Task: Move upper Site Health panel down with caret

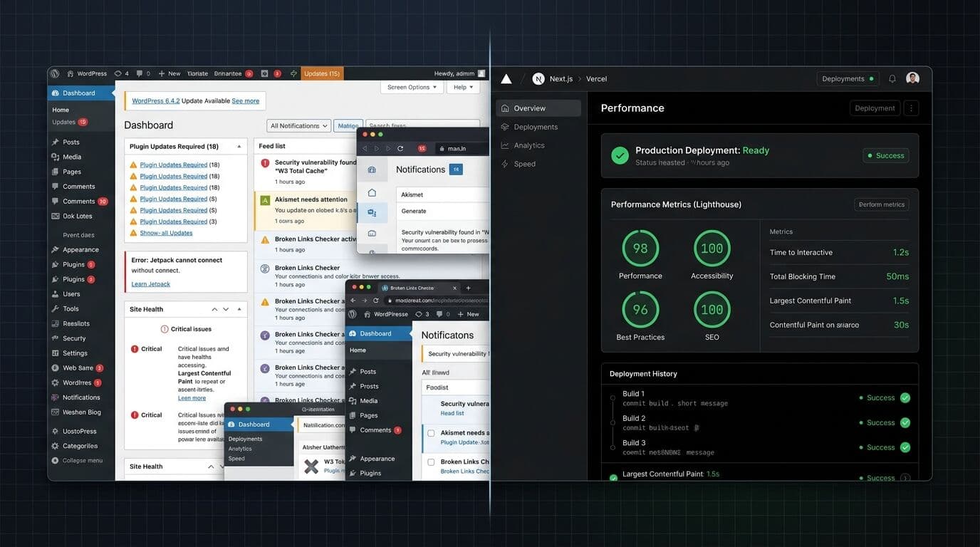Action: [x=226, y=309]
